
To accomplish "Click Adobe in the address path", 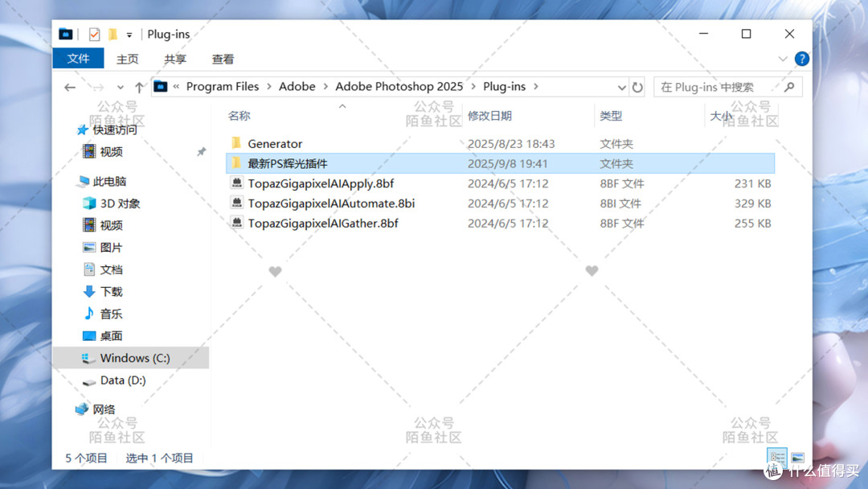I will tap(297, 86).
